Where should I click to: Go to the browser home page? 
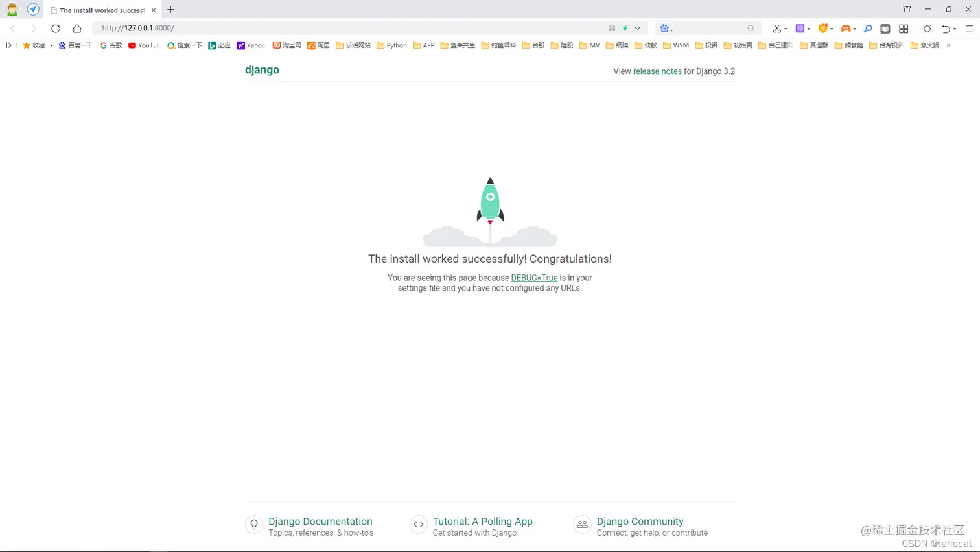pyautogui.click(x=77, y=29)
